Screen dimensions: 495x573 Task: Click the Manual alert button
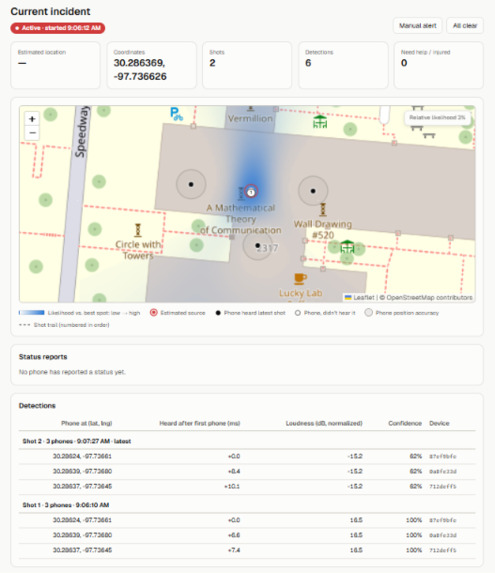[x=418, y=26]
